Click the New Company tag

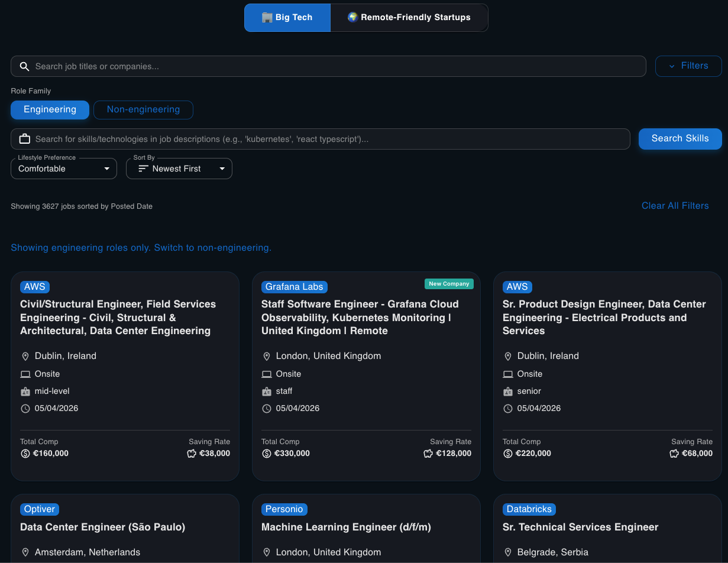pyautogui.click(x=449, y=284)
